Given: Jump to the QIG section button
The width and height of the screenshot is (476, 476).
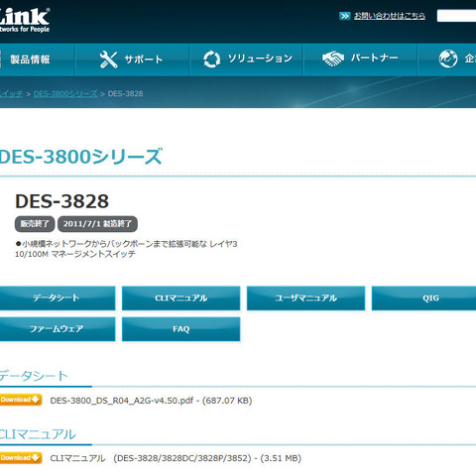Looking at the screenshot, I should (423, 298).
